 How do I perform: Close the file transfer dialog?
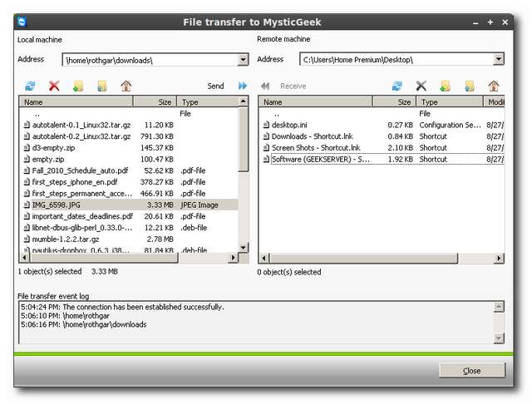point(471,371)
